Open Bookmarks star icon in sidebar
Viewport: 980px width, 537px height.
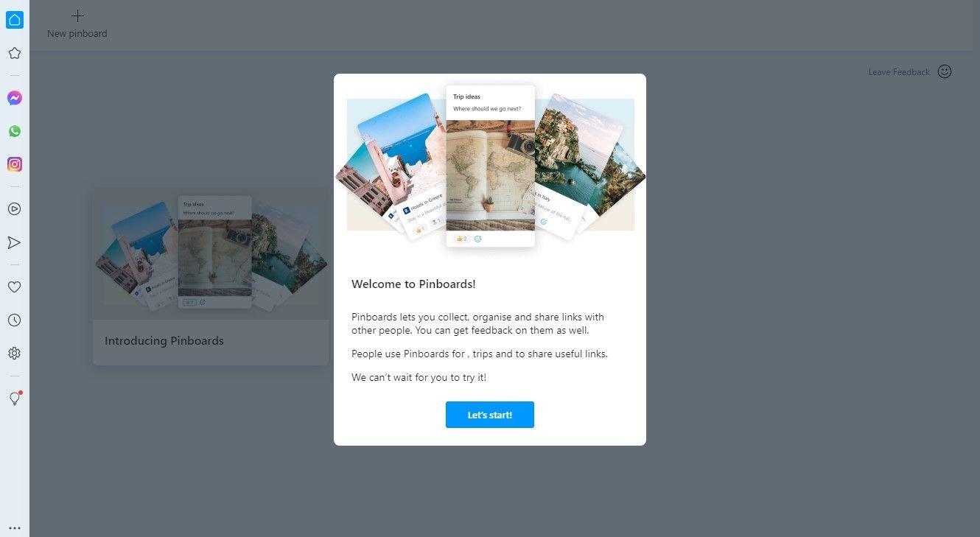point(14,53)
